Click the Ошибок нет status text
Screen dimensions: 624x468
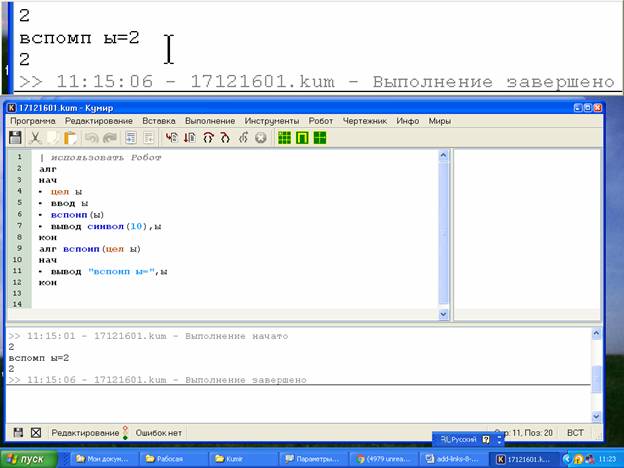coord(158,433)
